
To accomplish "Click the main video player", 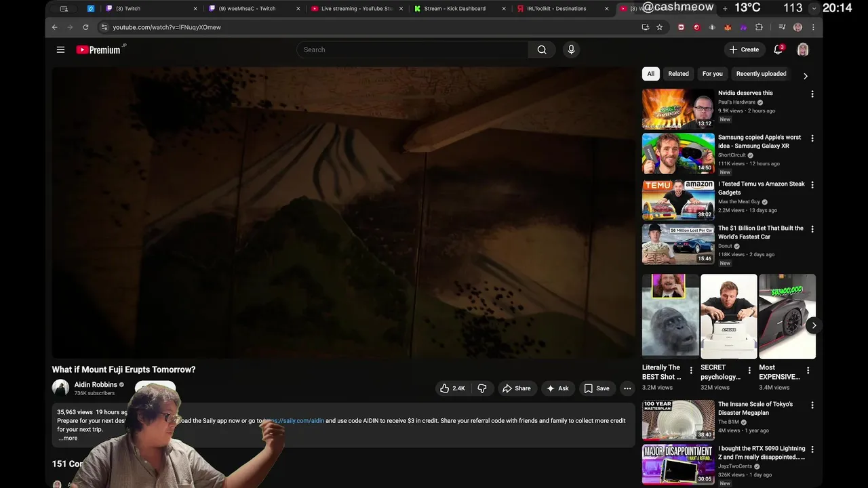I will pos(344,212).
